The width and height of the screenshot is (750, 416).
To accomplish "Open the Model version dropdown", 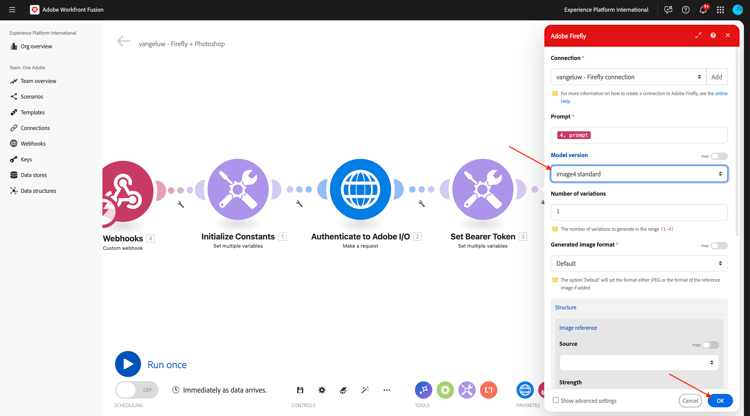I will click(639, 174).
